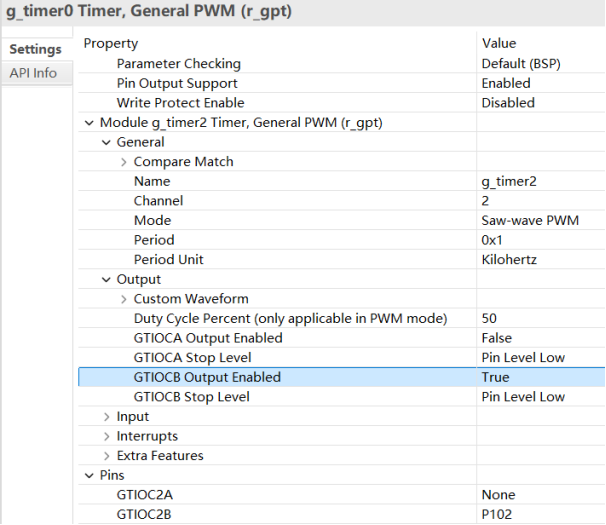Collapse the Output section chevron

[106, 280]
